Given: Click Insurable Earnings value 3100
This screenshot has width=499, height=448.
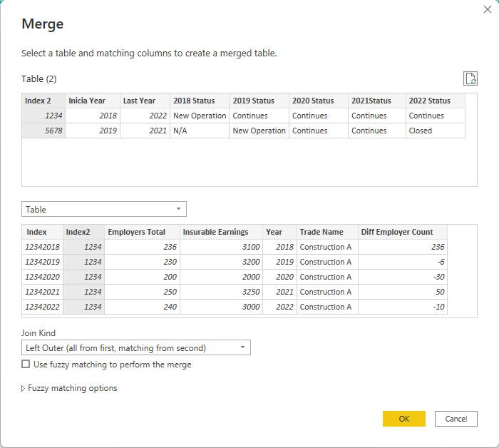Looking at the screenshot, I should pyautogui.click(x=221, y=247).
